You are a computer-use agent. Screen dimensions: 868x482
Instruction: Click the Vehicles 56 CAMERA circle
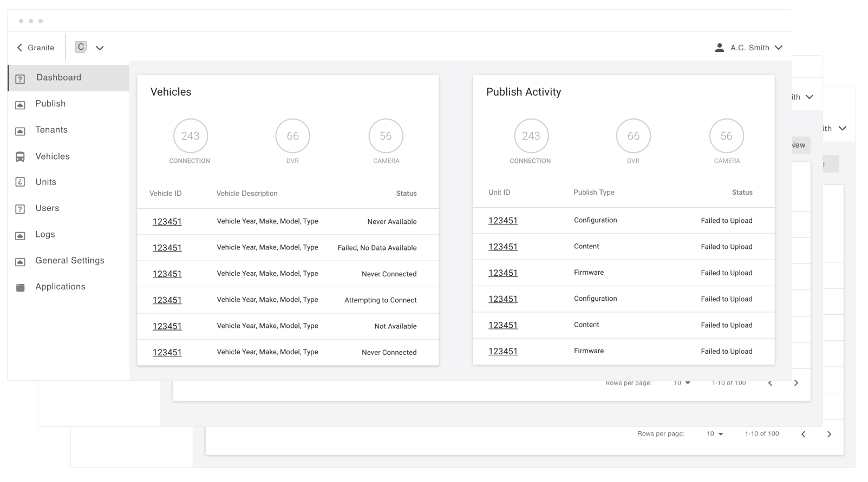(386, 136)
